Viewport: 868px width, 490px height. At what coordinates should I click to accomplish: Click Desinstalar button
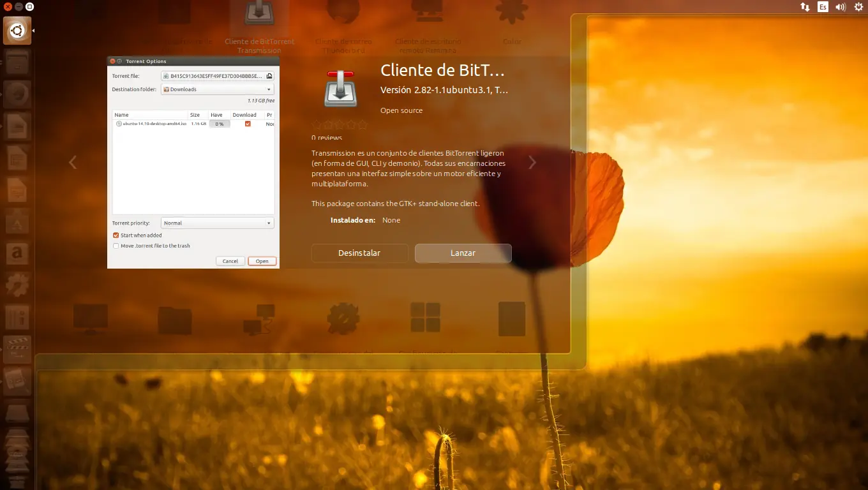point(359,253)
